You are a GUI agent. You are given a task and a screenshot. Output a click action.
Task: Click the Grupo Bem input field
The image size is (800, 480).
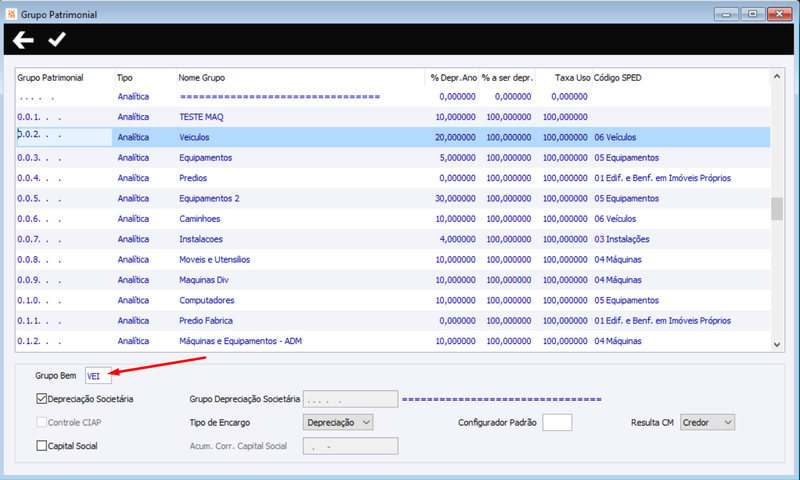(98, 376)
